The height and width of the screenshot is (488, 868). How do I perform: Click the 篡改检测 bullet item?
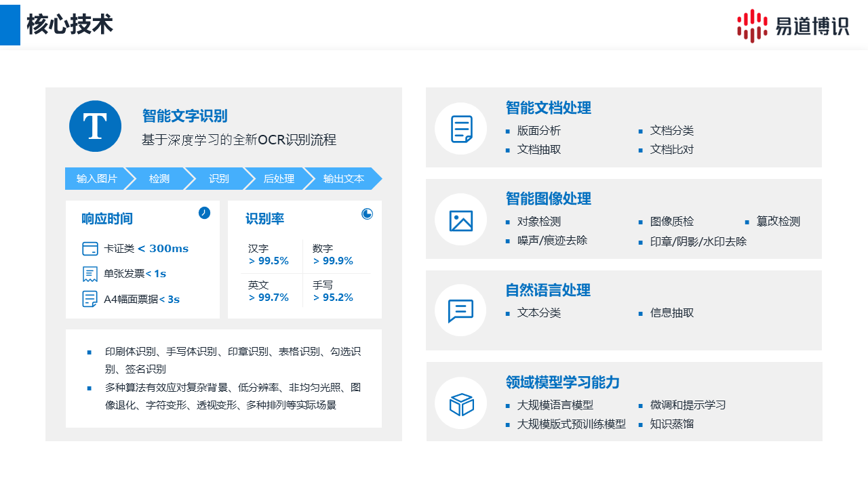[778, 222]
